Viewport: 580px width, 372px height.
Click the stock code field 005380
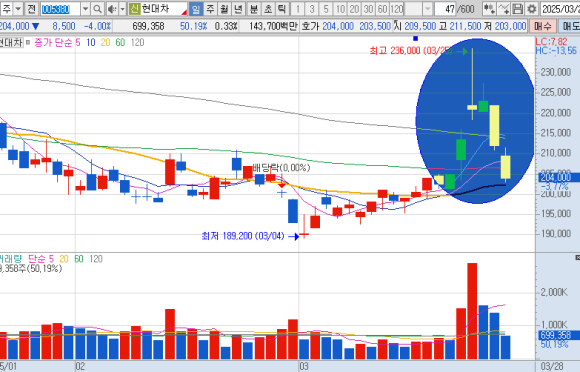point(60,9)
